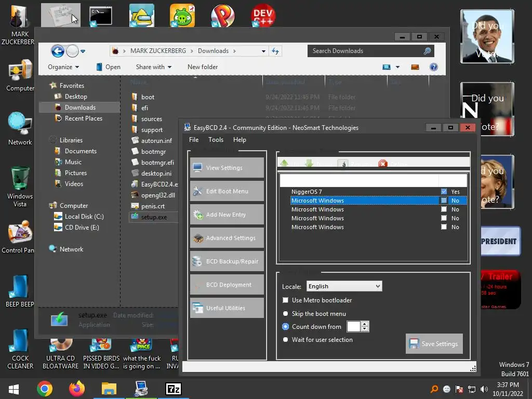Click New folder in Explorer toolbar
The height and width of the screenshot is (399, 532).
tap(203, 67)
